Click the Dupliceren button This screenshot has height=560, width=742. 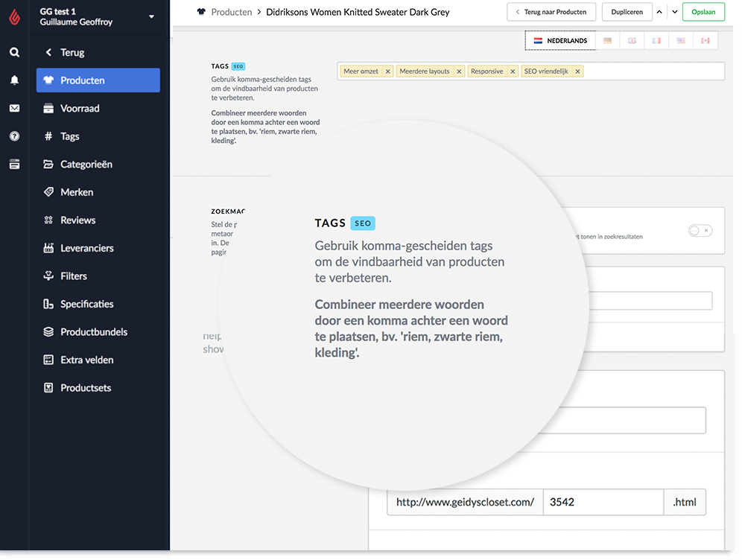627,12
